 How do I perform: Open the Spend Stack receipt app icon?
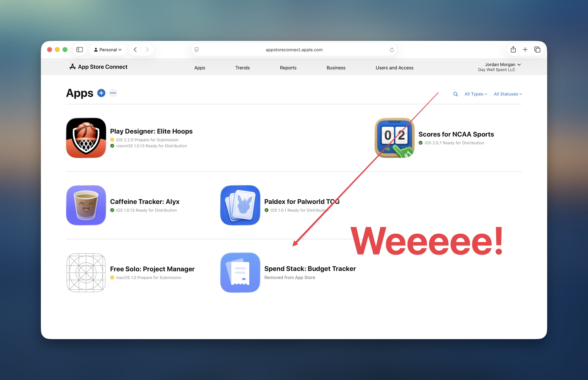tap(240, 273)
